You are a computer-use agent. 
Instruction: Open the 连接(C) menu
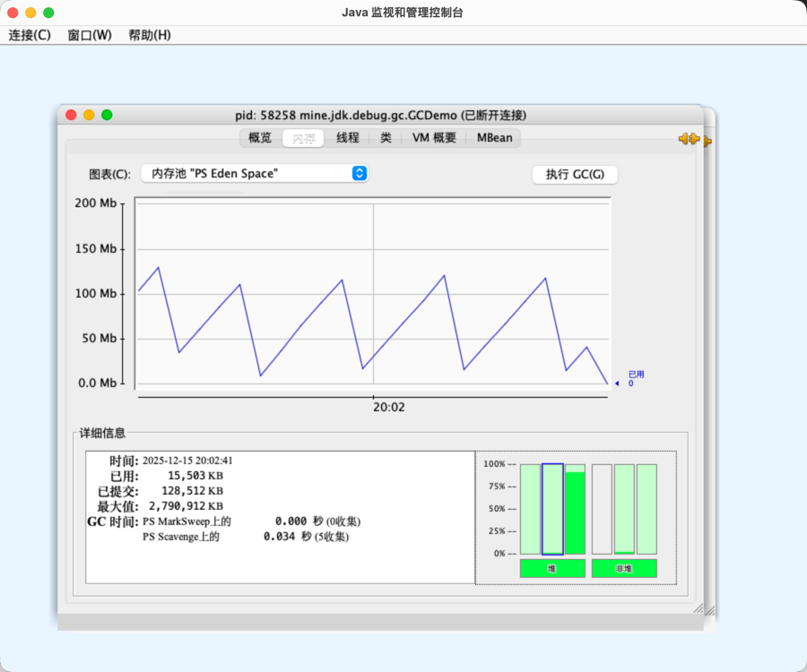pos(30,35)
